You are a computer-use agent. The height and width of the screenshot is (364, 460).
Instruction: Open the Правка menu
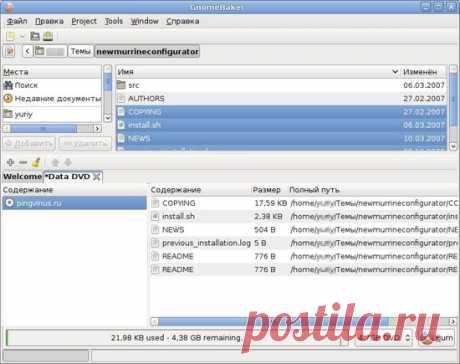(x=49, y=21)
